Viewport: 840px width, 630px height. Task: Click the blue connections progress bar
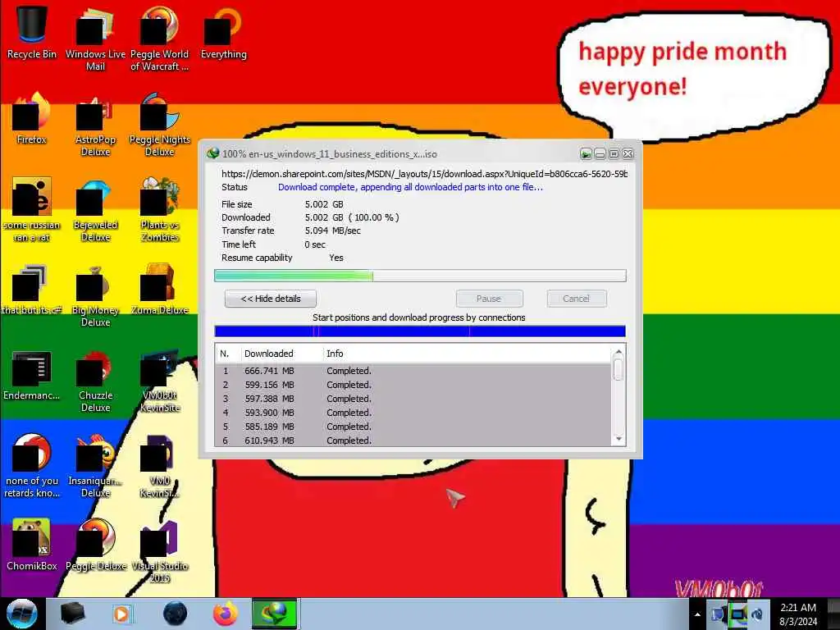[420, 331]
